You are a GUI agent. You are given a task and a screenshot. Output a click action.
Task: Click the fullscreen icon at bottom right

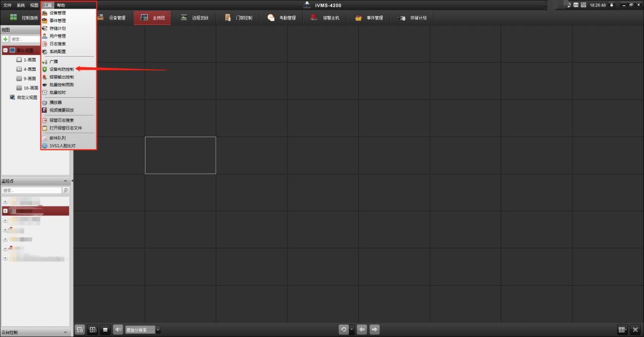(x=635, y=329)
